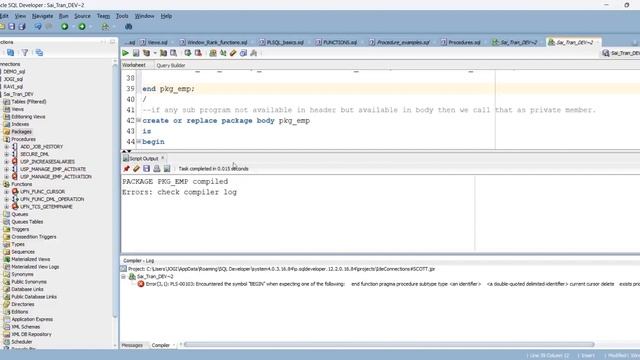Expand the USP_INCREASESALARIES procedure node
Viewport: 640px width, 360px height.
6,162
